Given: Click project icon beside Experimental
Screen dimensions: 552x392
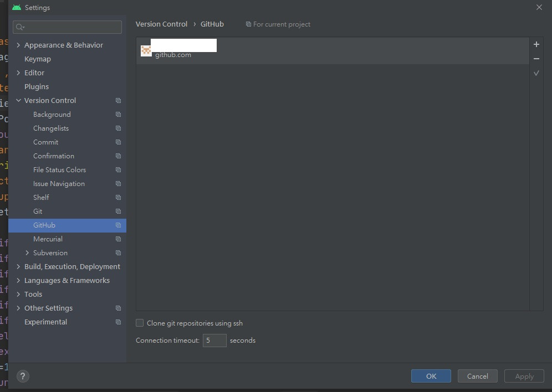Looking at the screenshot, I should point(118,322).
